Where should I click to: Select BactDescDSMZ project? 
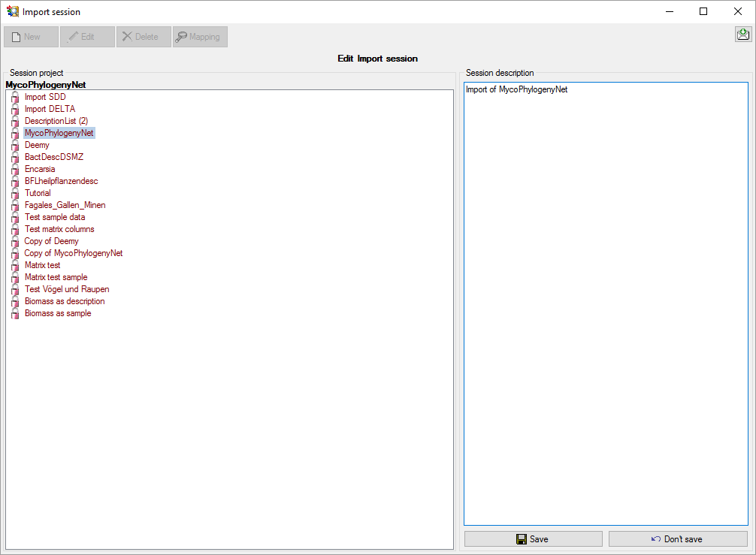(x=54, y=157)
